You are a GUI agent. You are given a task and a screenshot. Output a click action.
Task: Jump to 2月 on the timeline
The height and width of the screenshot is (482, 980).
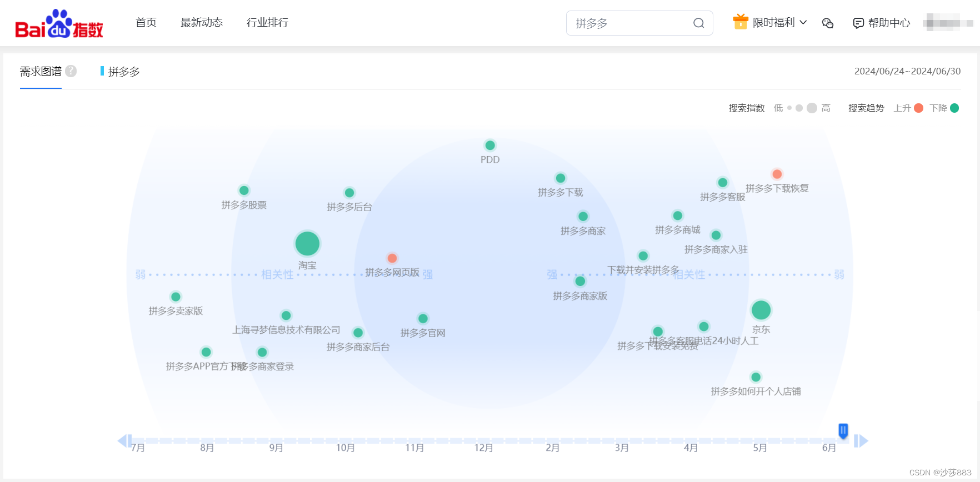[553, 448]
